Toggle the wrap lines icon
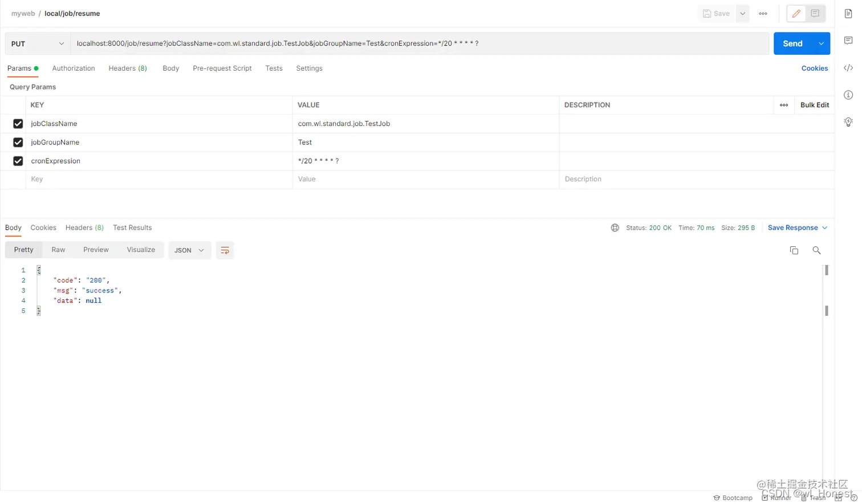 point(225,250)
